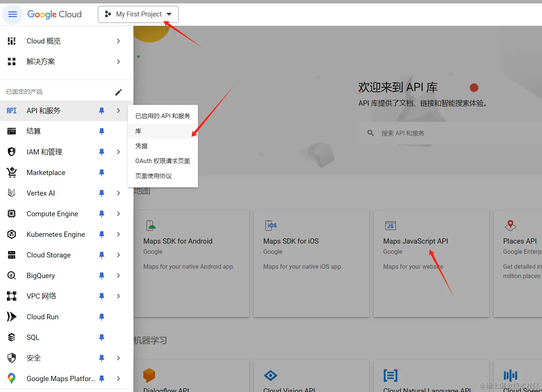Unpin Cloud Storage from pinned products

click(x=102, y=255)
